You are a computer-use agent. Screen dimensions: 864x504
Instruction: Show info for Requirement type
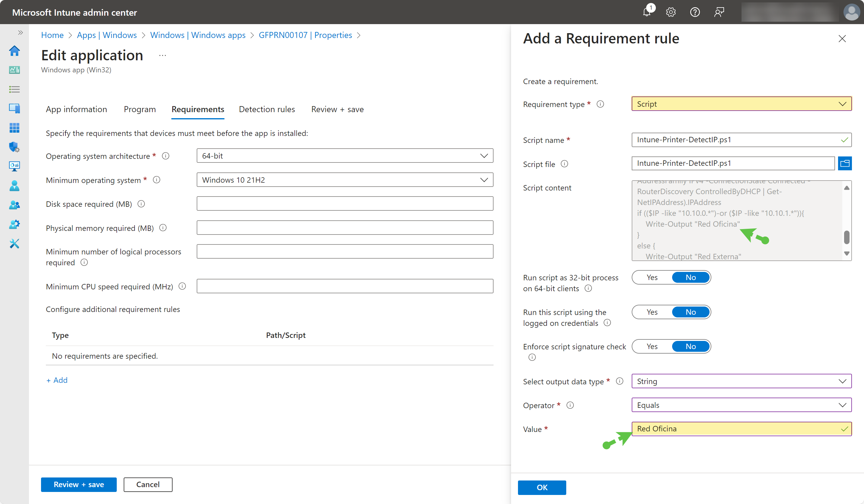click(600, 104)
